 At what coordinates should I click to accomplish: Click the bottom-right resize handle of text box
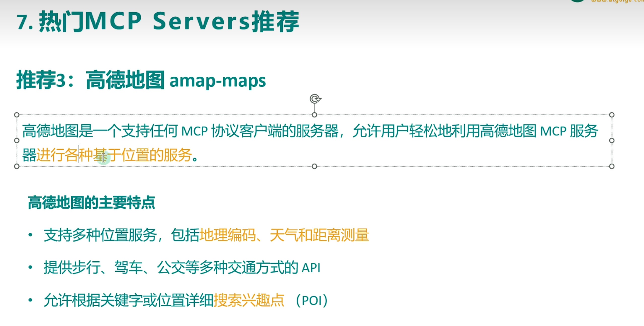pos(612,166)
